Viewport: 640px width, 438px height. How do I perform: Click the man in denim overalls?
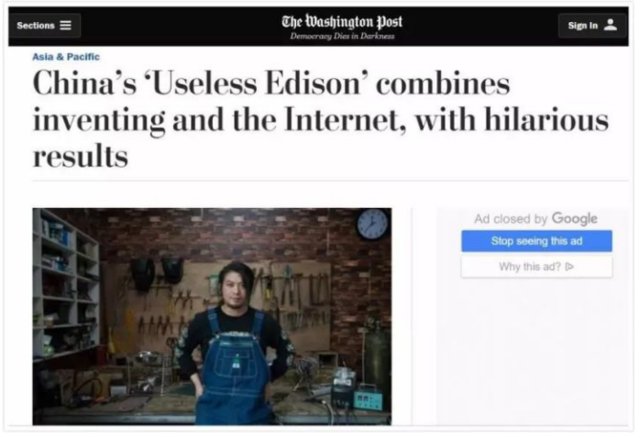coord(234,343)
